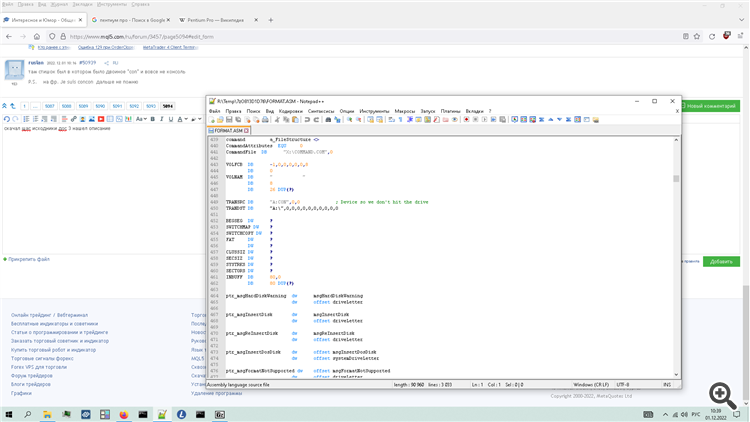This screenshot has width=750, height=422.
Task: Go to forum page 5093
Action: coord(151,106)
